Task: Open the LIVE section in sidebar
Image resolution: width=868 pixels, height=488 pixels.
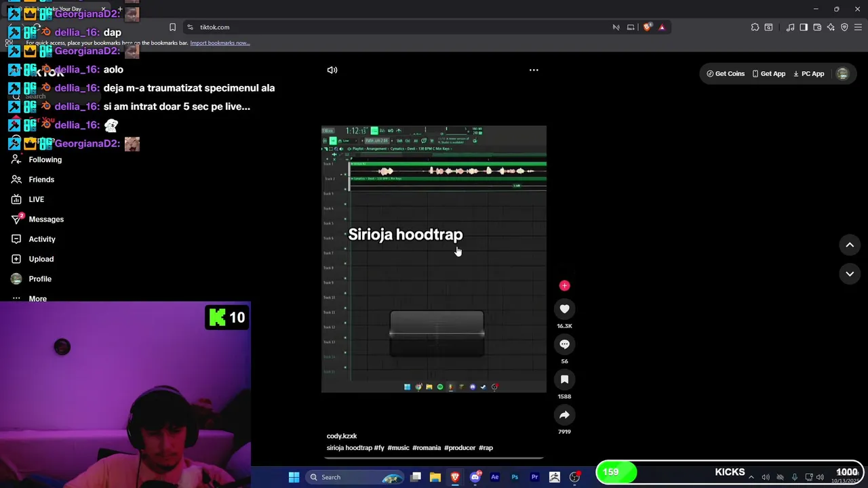Action: pos(28,199)
